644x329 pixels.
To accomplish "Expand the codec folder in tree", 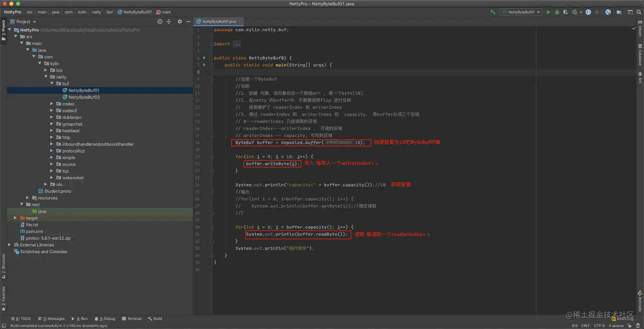I will (52, 104).
